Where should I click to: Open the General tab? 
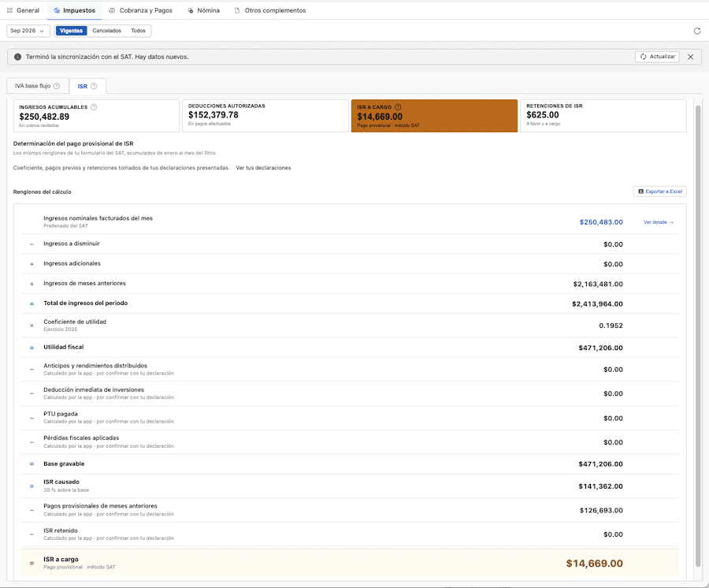pos(23,10)
